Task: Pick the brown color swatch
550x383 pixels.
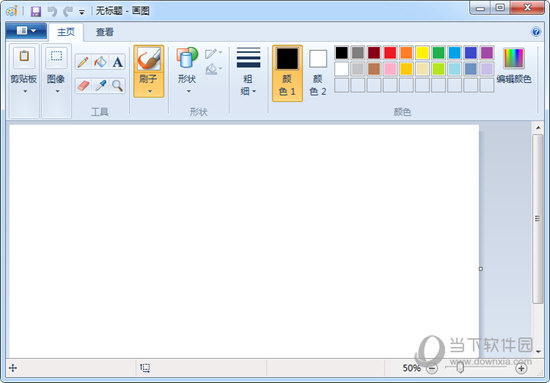Action: pos(374,69)
